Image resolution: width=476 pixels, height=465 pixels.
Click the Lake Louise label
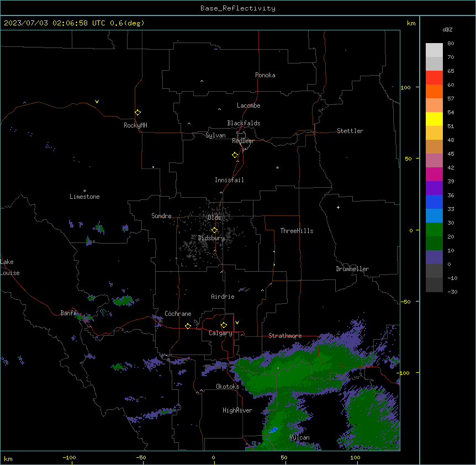click(x=10, y=267)
